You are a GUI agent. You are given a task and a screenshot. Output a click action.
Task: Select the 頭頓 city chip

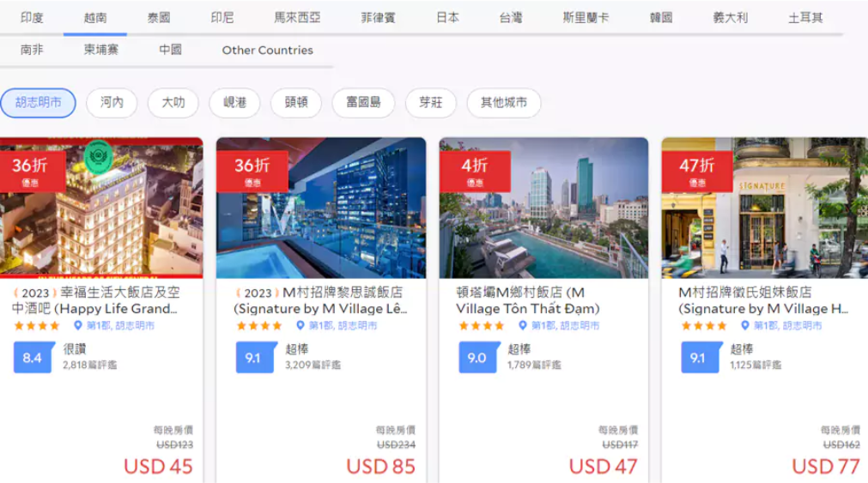coord(296,103)
